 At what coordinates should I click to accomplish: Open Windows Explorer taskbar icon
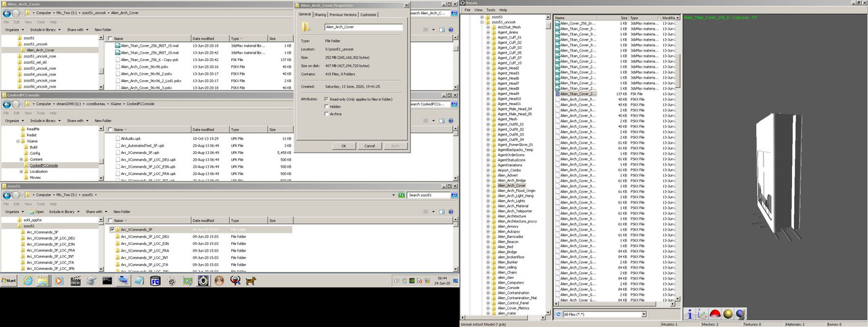pyautogui.click(x=43, y=280)
